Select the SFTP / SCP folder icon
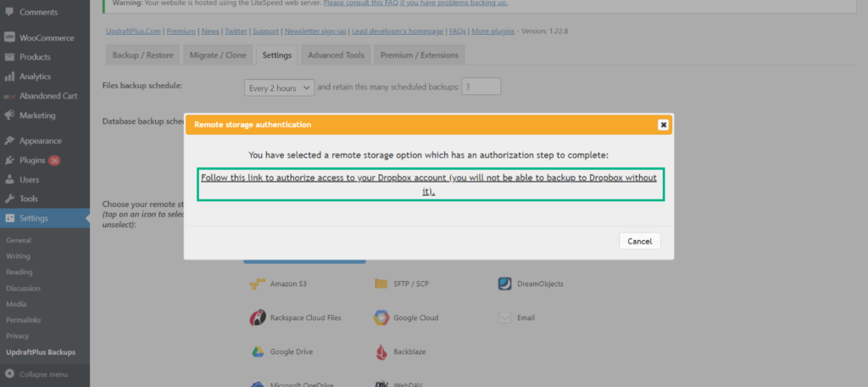Viewport: 868px width, 387px height. point(381,283)
